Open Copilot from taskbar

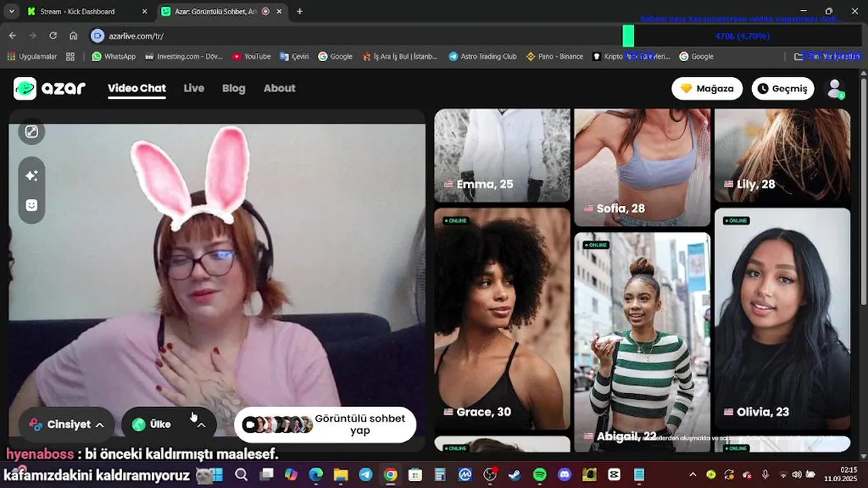(x=291, y=474)
